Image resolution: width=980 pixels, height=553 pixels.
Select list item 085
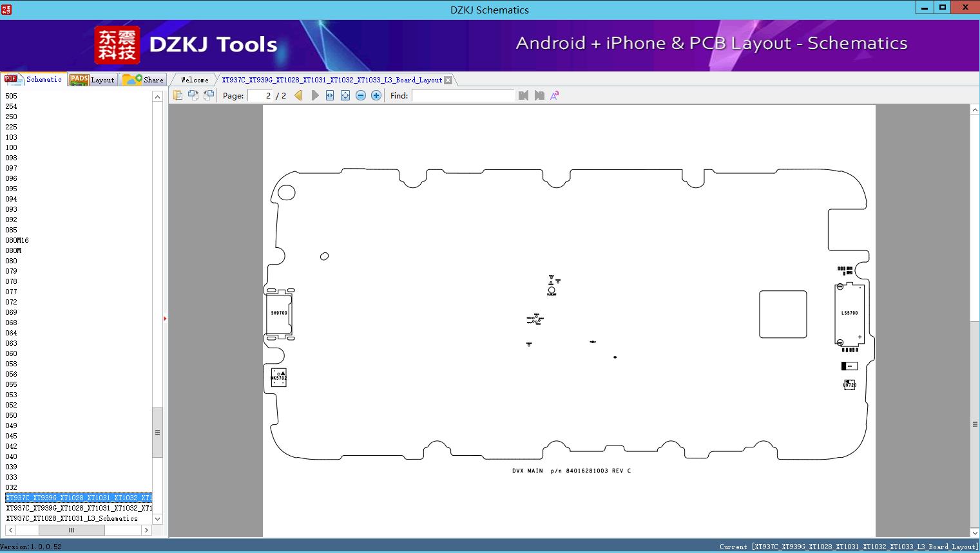(12, 230)
